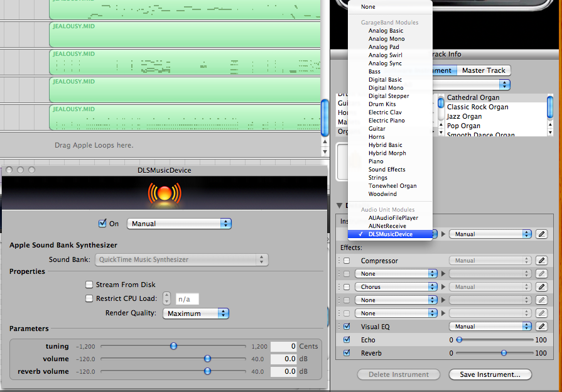562x392 pixels.
Task: Click the tuning slider handle
Action: click(x=173, y=346)
